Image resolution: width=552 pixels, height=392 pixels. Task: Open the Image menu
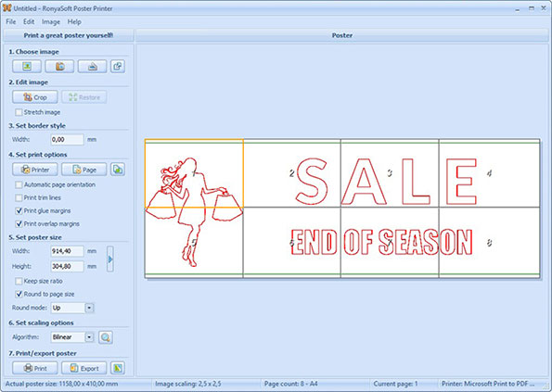tap(51, 22)
